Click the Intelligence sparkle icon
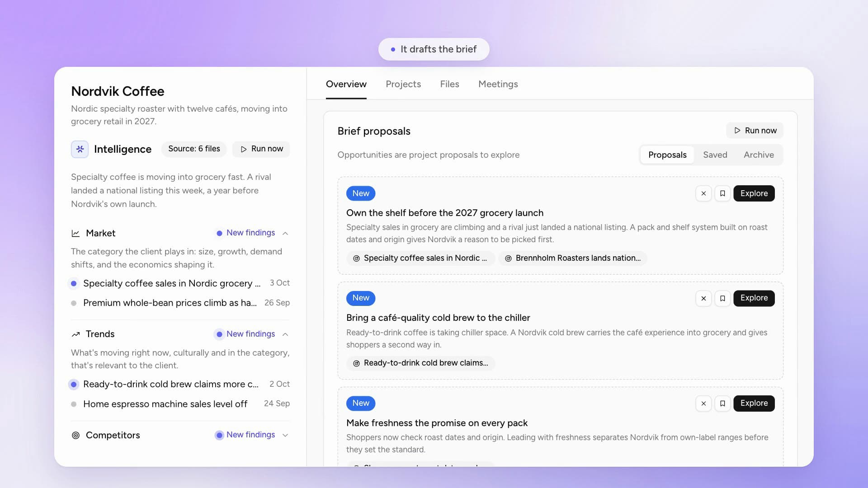Screen dimensions: 868x488 [80, 149]
